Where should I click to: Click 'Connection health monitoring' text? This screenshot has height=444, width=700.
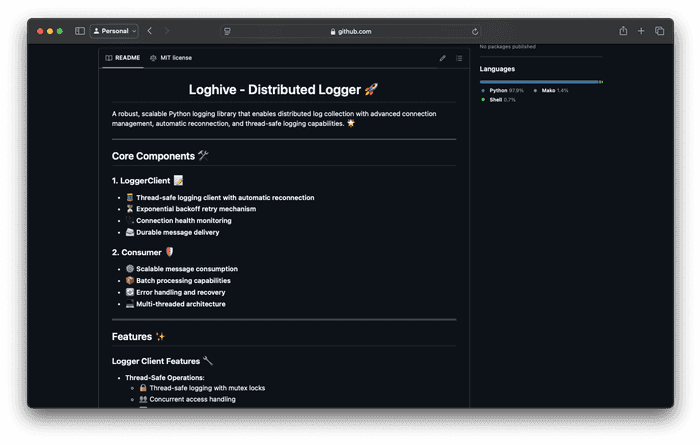[x=184, y=220]
